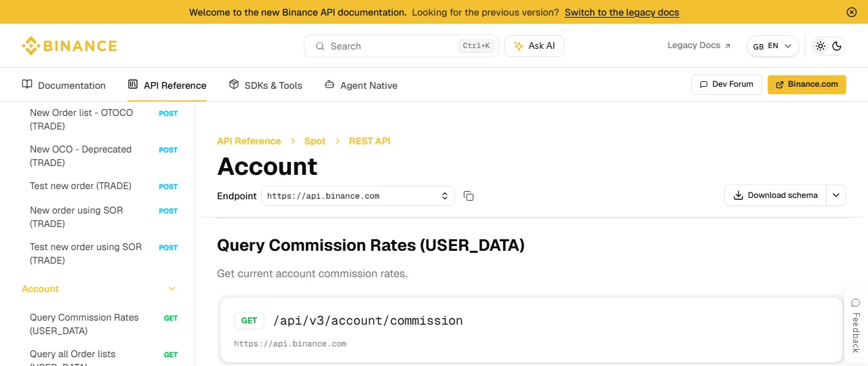Collapse the Account section chevron
The height and width of the screenshot is (366, 868).
point(172,289)
